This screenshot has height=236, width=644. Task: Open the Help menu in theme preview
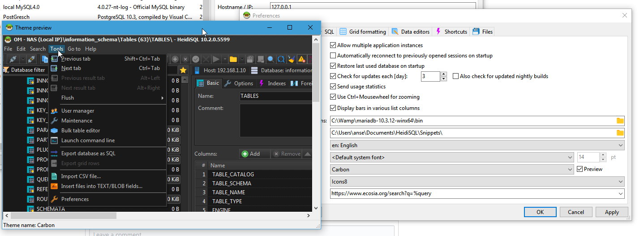point(90,49)
